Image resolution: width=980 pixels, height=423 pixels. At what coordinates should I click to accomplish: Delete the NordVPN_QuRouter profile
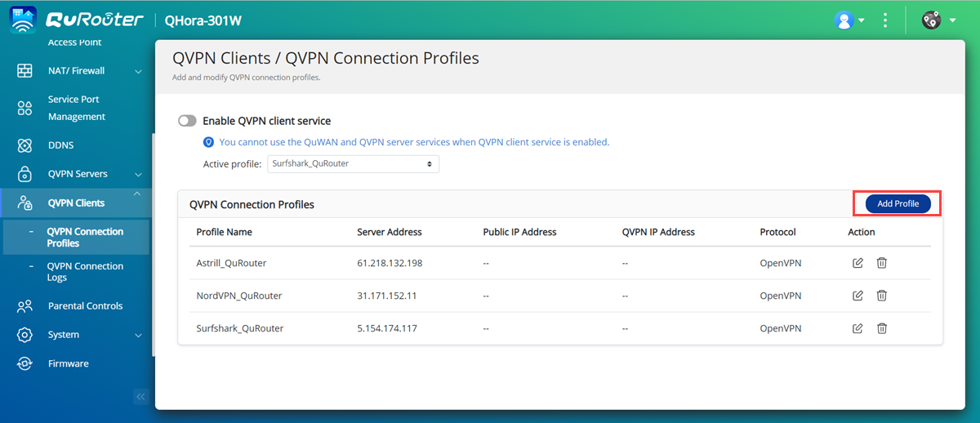coord(882,296)
